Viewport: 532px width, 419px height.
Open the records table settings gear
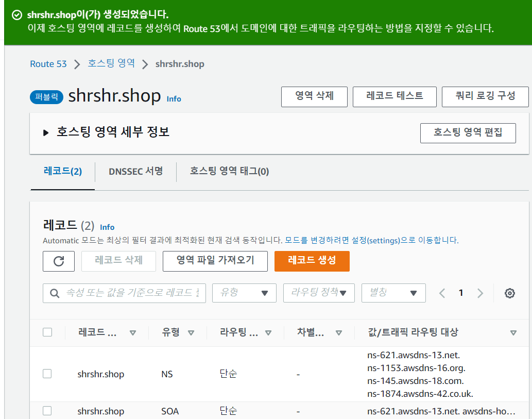pos(510,293)
